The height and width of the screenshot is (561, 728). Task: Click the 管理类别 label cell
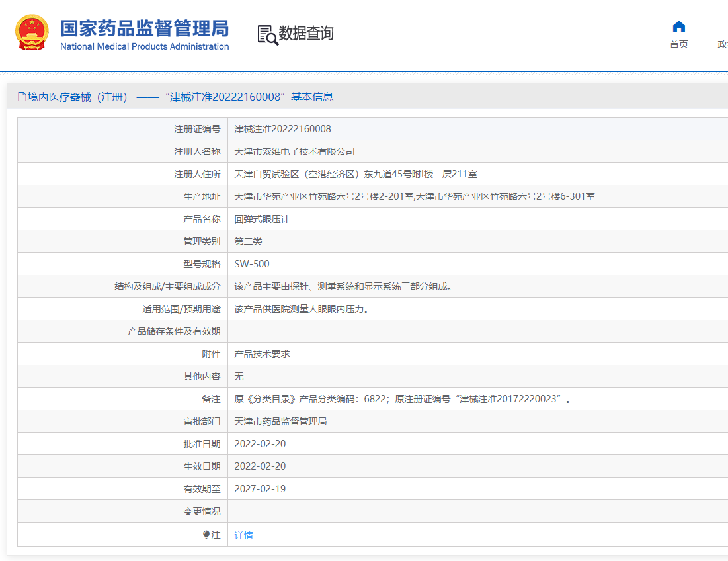click(x=122, y=241)
